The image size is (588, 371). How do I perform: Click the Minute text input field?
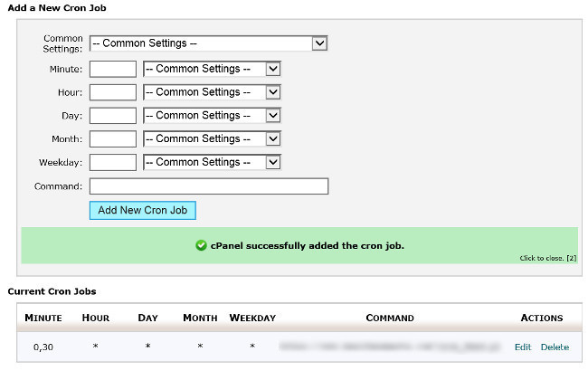(113, 69)
